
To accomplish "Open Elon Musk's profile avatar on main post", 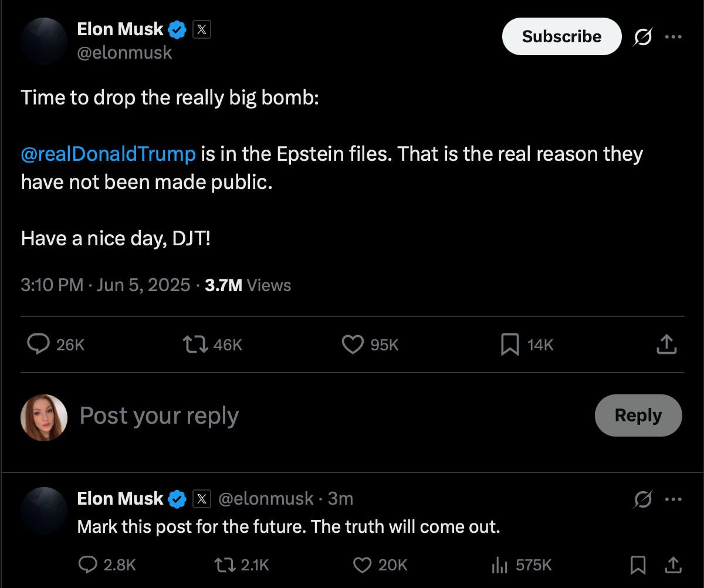I will (44, 41).
